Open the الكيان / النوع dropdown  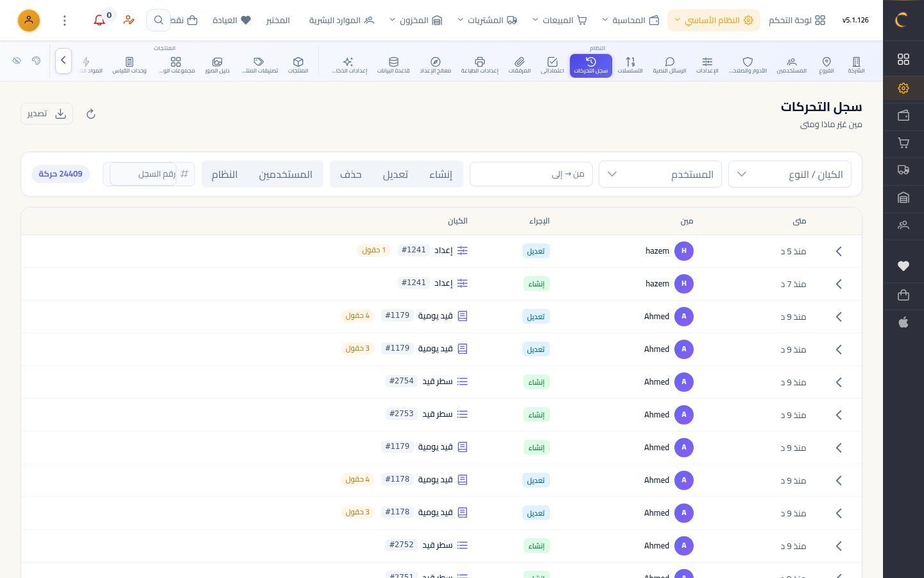click(790, 174)
